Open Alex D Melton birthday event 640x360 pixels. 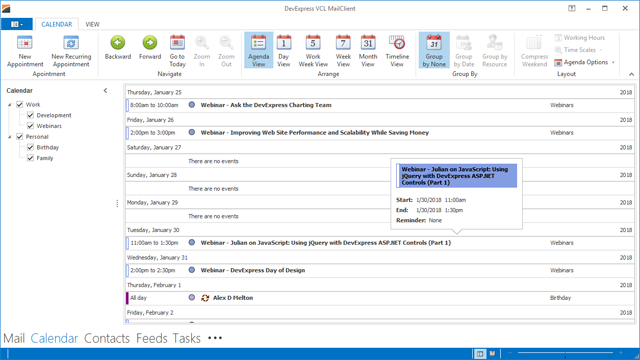click(x=380, y=298)
